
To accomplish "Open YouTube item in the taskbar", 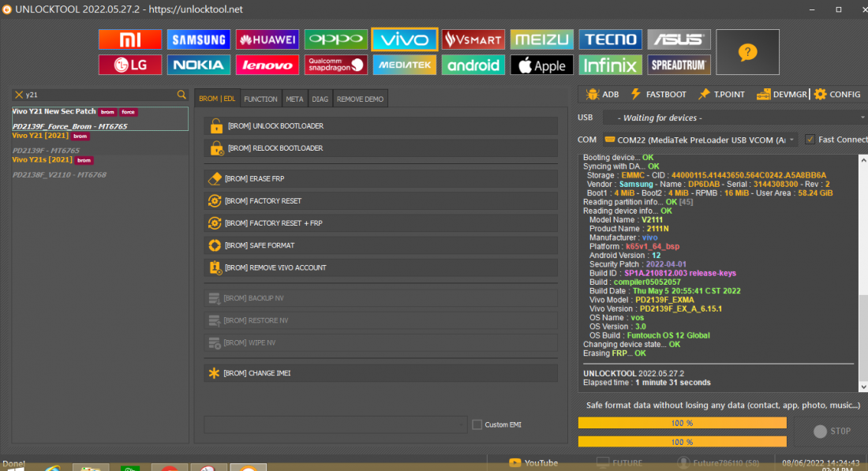I will (x=533, y=463).
